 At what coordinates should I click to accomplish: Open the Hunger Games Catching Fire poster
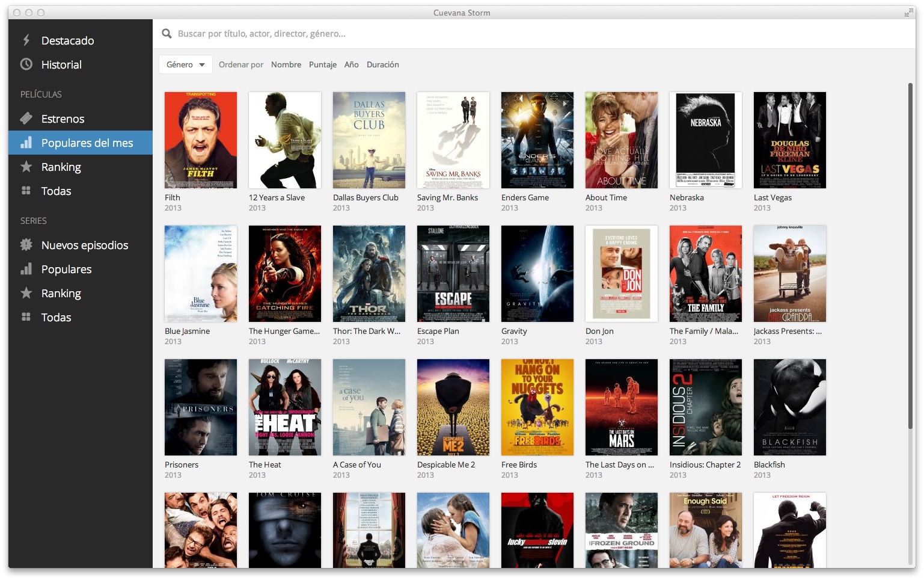(285, 274)
